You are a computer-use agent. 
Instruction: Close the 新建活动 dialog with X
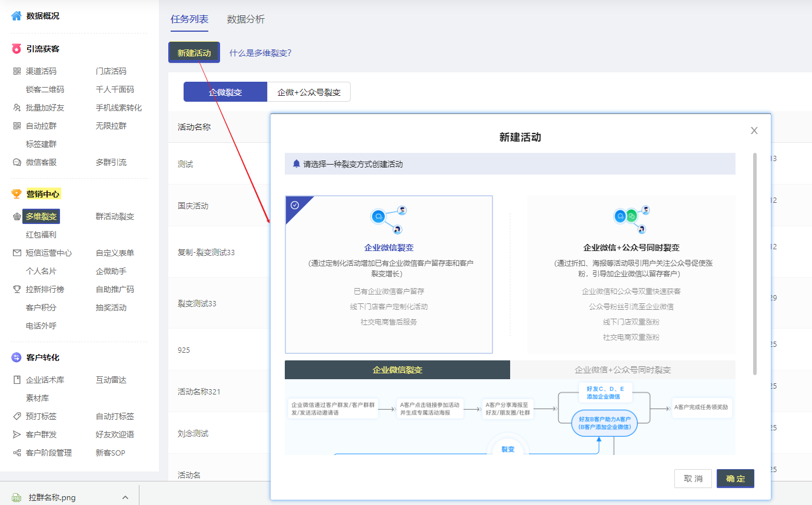(754, 131)
